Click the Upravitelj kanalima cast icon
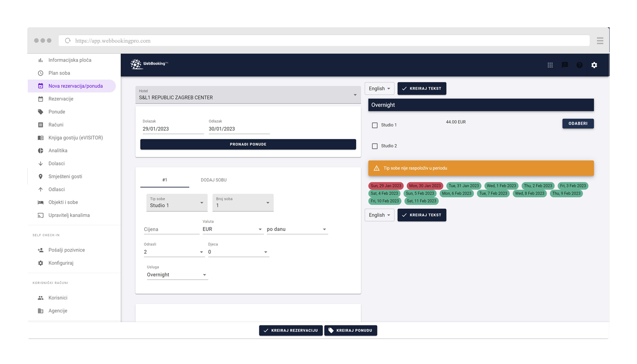The width and height of the screenshot is (637, 364). (40, 215)
